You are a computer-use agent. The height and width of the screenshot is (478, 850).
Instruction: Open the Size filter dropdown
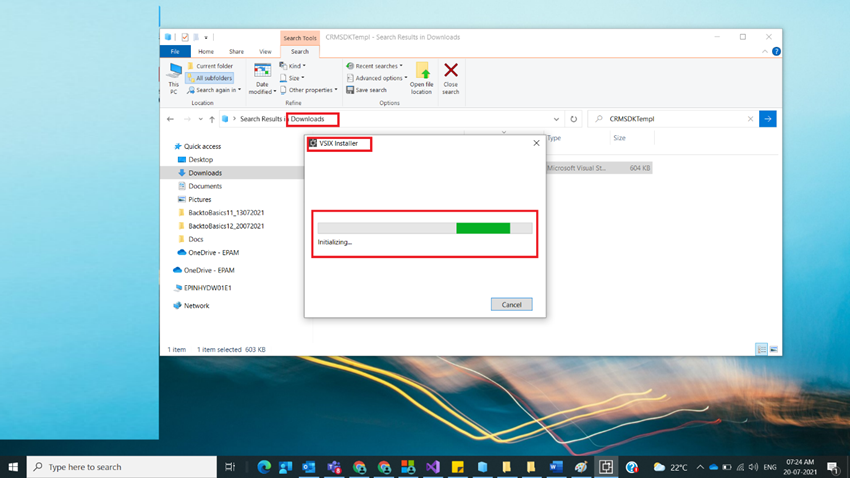click(292, 78)
